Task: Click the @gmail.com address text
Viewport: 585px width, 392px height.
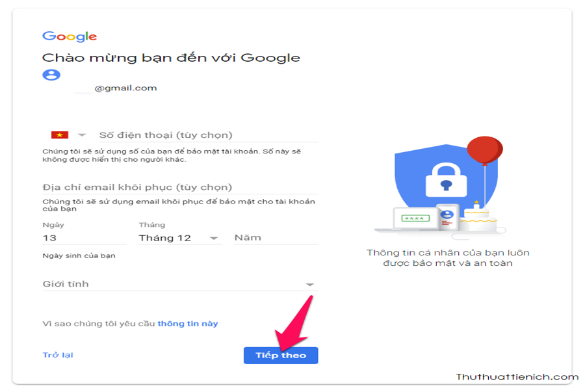Action: 125,88
